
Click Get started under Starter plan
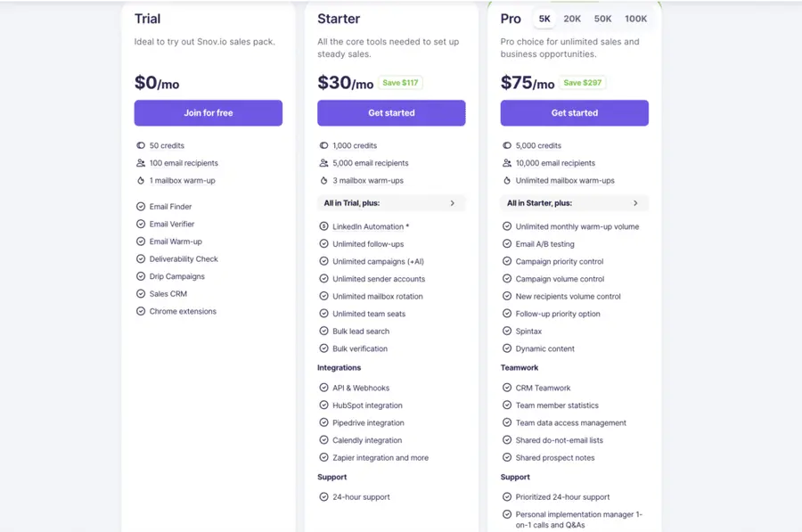(x=391, y=113)
